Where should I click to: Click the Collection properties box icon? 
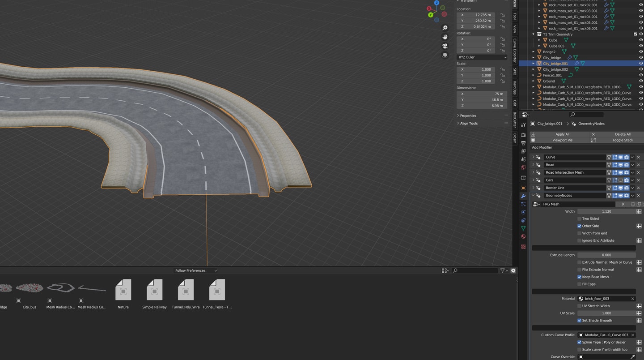[x=523, y=178]
